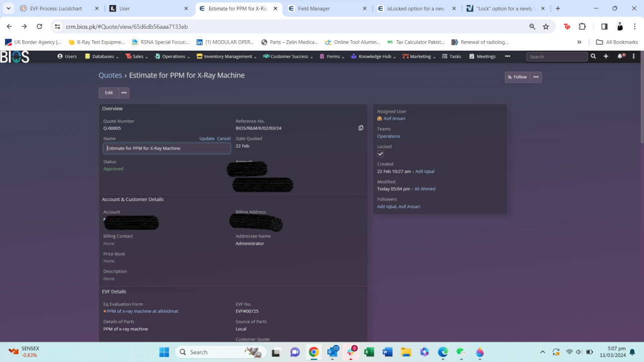Click the CRM search magnifier icon
This screenshot has width=644, height=362.
pos(593,57)
